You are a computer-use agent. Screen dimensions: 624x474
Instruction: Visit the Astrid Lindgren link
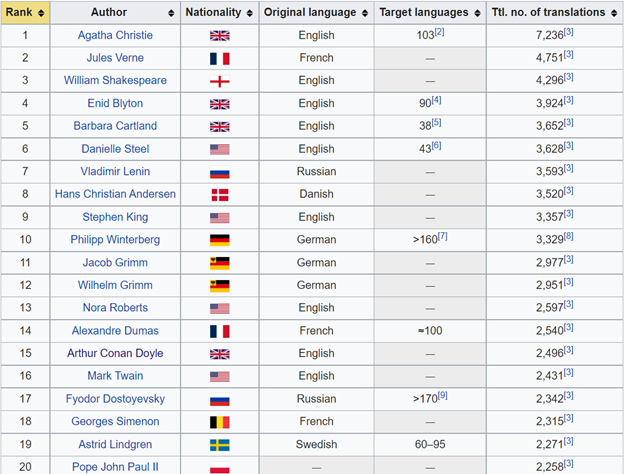(115, 445)
